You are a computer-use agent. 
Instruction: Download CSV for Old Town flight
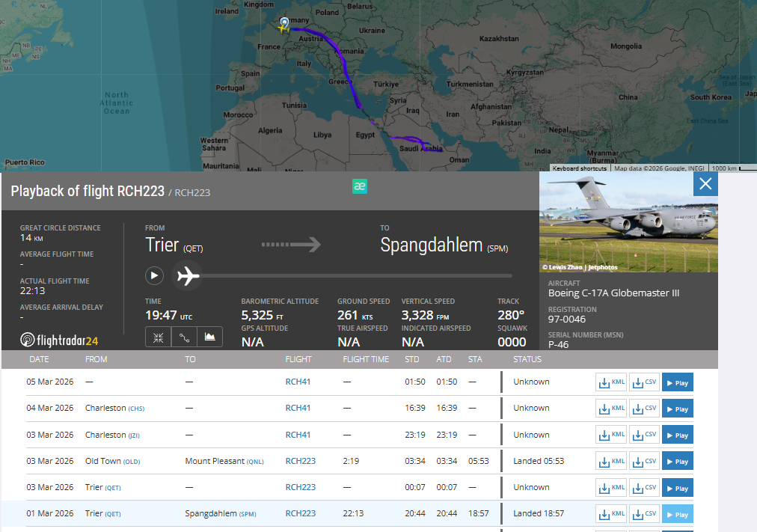tap(644, 461)
